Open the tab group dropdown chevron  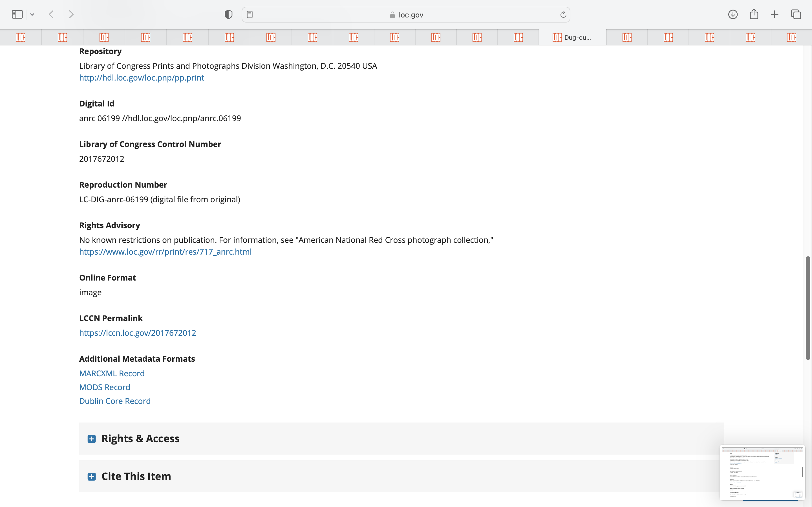(32, 14)
